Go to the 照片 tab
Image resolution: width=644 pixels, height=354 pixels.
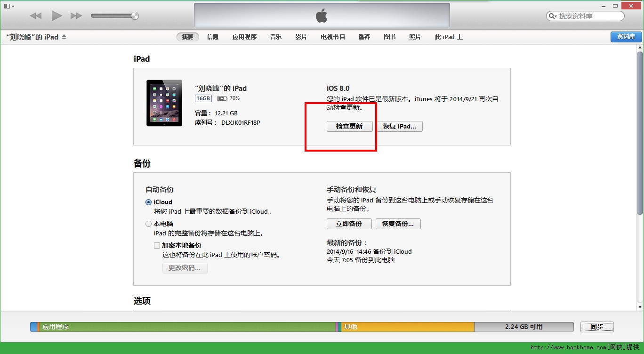click(415, 37)
